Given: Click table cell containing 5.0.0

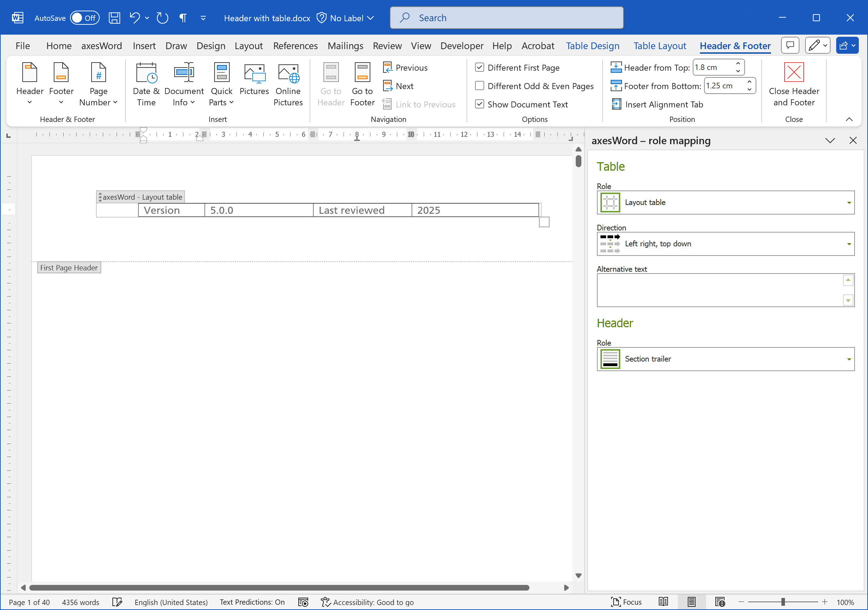Looking at the screenshot, I should (x=259, y=210).
